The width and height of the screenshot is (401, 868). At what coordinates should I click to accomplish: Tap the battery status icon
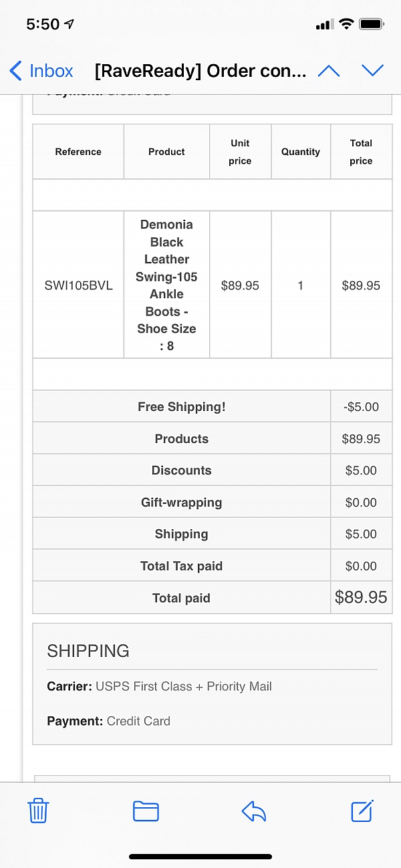click(371, 25)
